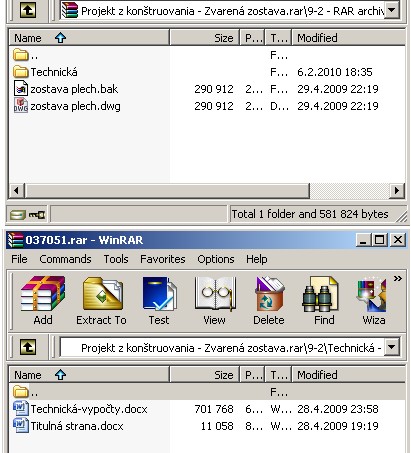Select the Technická-vypočty.docx file

point(89,409)
